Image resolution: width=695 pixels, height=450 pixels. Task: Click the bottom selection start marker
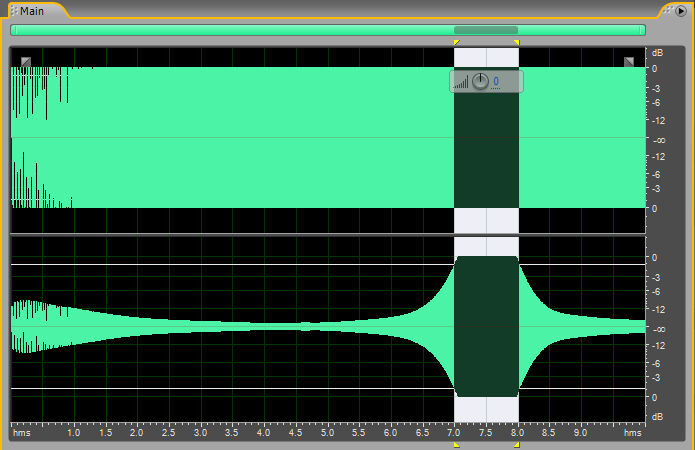point(456,445)
